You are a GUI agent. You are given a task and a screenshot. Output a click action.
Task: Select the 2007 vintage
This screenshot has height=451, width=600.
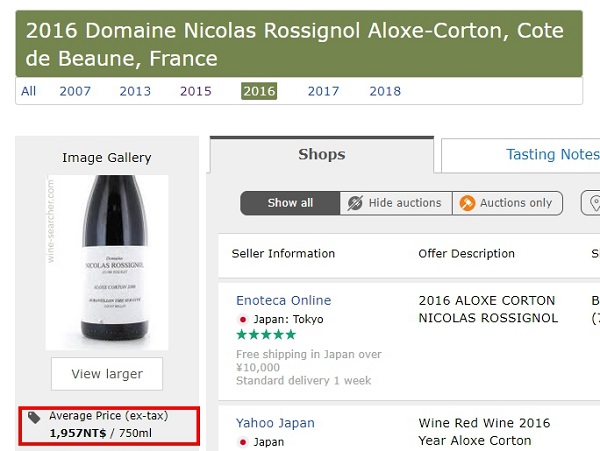click(75, 91)
